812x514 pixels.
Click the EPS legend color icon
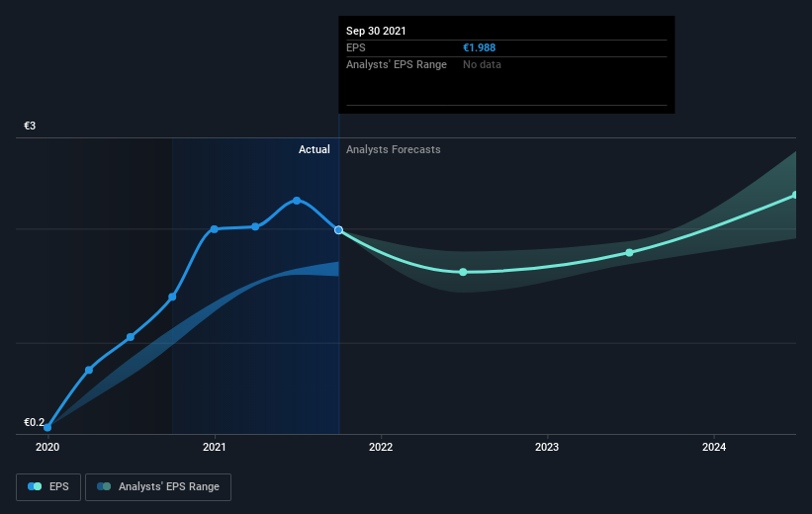point(35,486)
